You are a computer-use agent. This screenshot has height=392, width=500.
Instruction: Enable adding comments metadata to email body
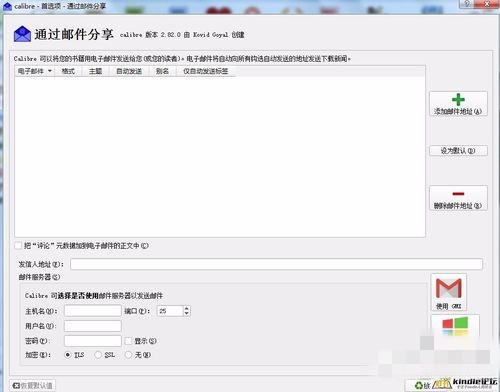click(x=18, y=246)
